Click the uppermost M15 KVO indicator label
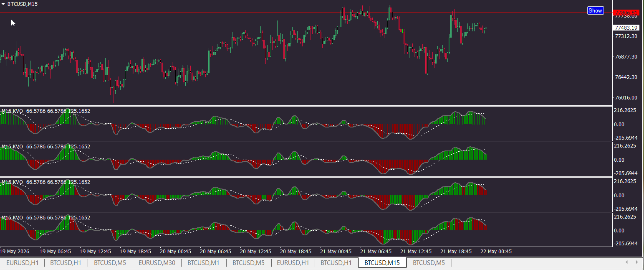Screen dimensions: 644x270 pos(13,111)
